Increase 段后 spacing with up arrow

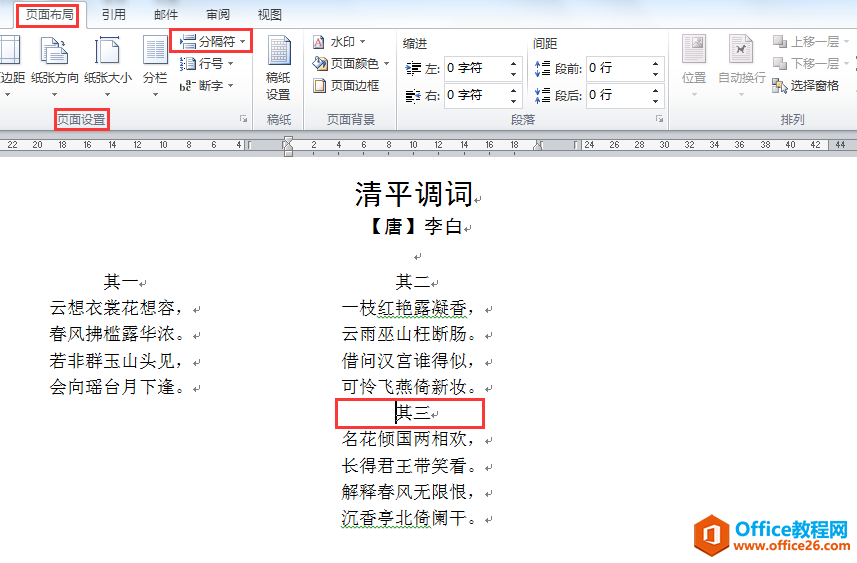[655, 90]
